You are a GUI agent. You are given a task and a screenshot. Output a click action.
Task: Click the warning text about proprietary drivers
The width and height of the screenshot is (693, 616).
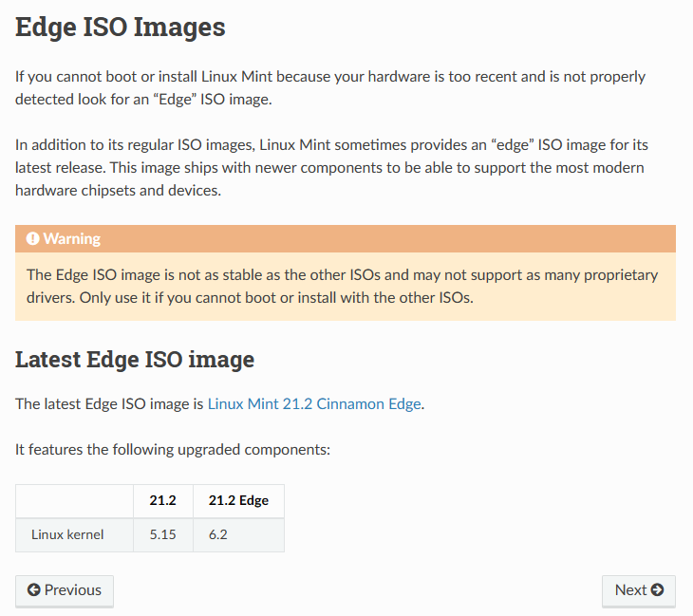342,287
